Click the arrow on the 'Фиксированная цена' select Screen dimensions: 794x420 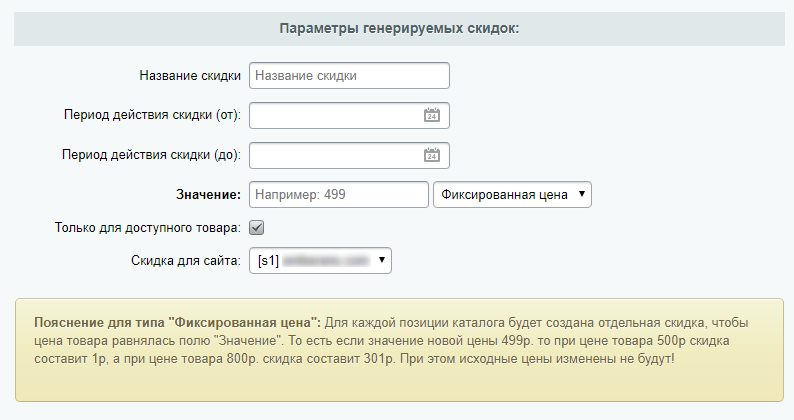coord(582,195)
